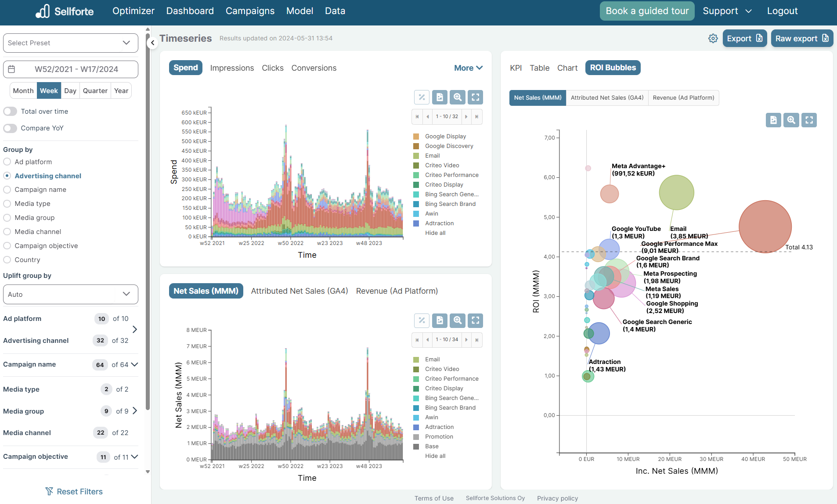The width and height of the screenshot is (837, 504).
Task: Select Media type group-by option
Action: (x=7, y=204)
